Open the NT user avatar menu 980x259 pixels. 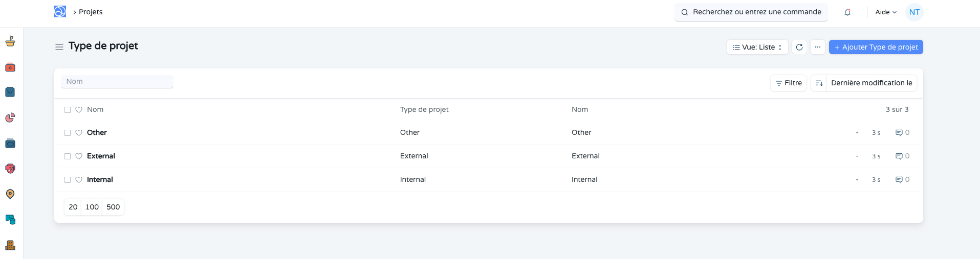coord(914,12)
